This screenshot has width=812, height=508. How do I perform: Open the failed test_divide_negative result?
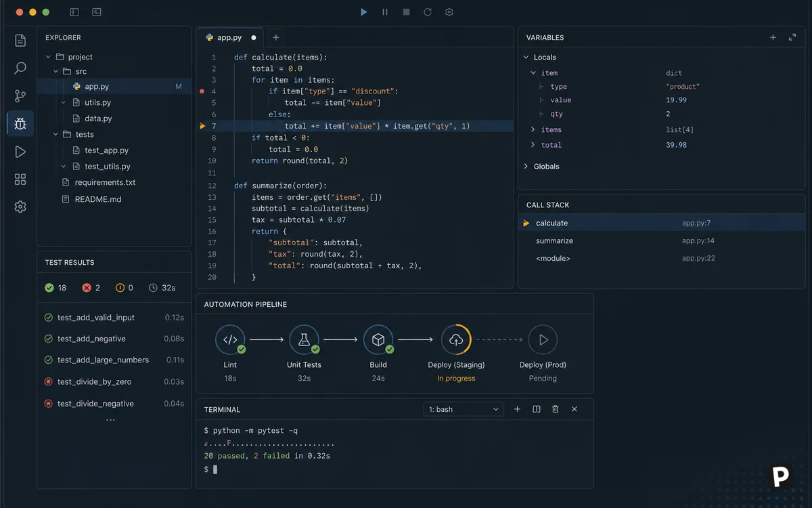coord(114,403)
